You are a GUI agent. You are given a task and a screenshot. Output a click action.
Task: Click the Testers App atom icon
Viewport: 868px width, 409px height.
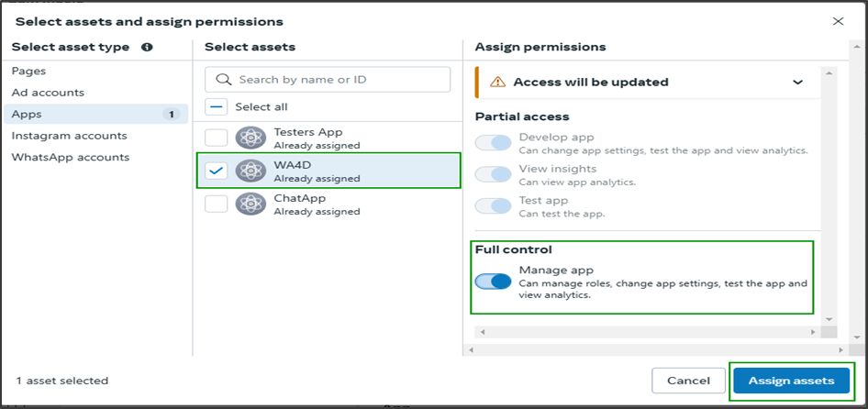[250, 138]
